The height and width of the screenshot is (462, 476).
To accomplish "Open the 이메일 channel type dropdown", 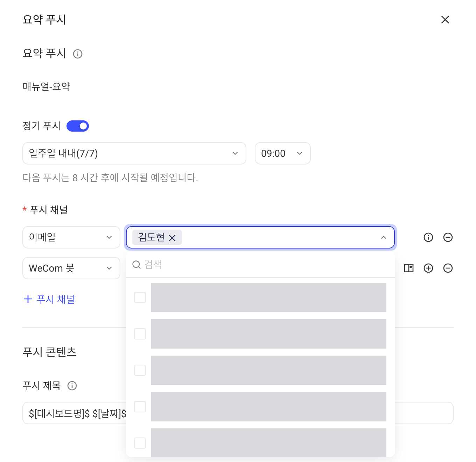I will pos(71,237).
